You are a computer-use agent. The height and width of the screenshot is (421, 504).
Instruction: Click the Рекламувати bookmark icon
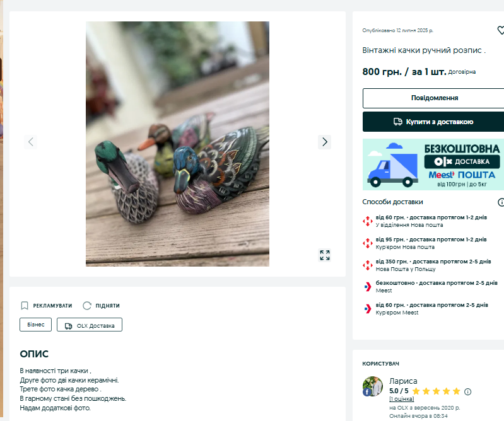(25, 306)
